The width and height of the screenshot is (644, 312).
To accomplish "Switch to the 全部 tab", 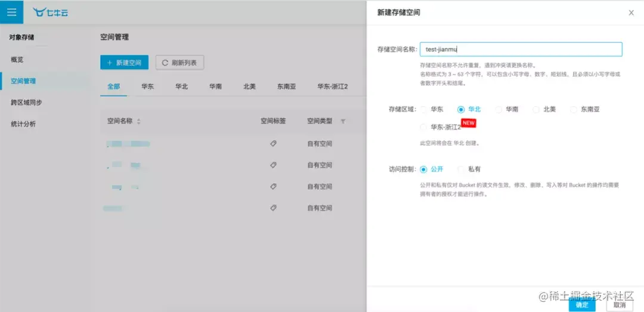I will point(114,87).
